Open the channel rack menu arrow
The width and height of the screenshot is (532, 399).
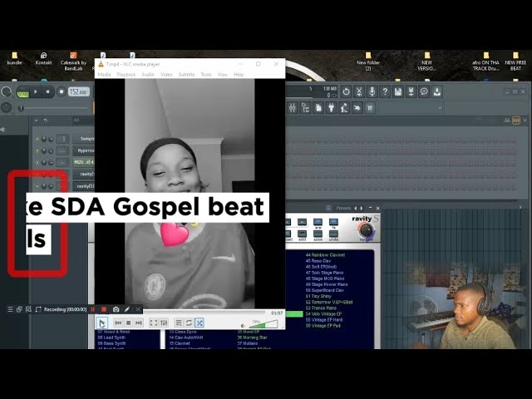click(37, 121)
